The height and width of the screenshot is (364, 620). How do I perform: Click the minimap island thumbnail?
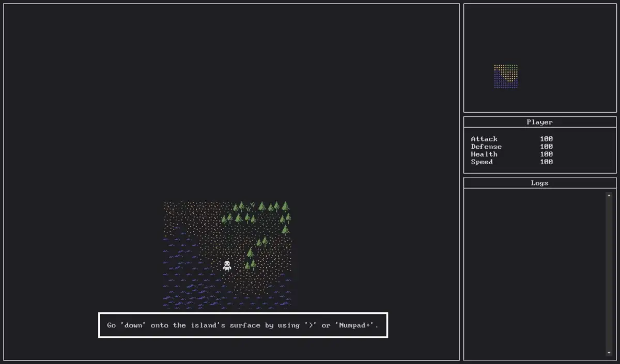506,76
